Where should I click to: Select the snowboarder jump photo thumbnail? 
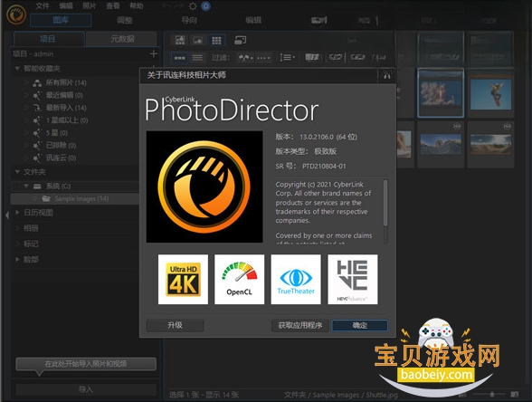click(490, 94)
